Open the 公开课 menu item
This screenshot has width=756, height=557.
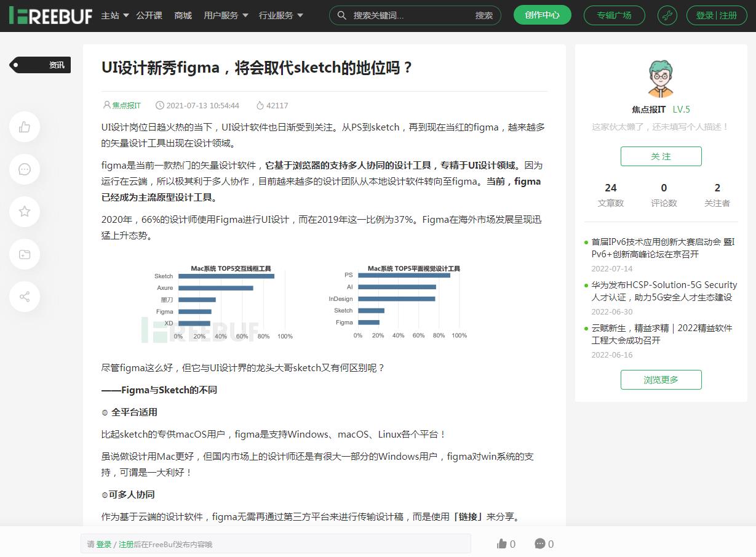pyautogui.click(x=149, y=15)
